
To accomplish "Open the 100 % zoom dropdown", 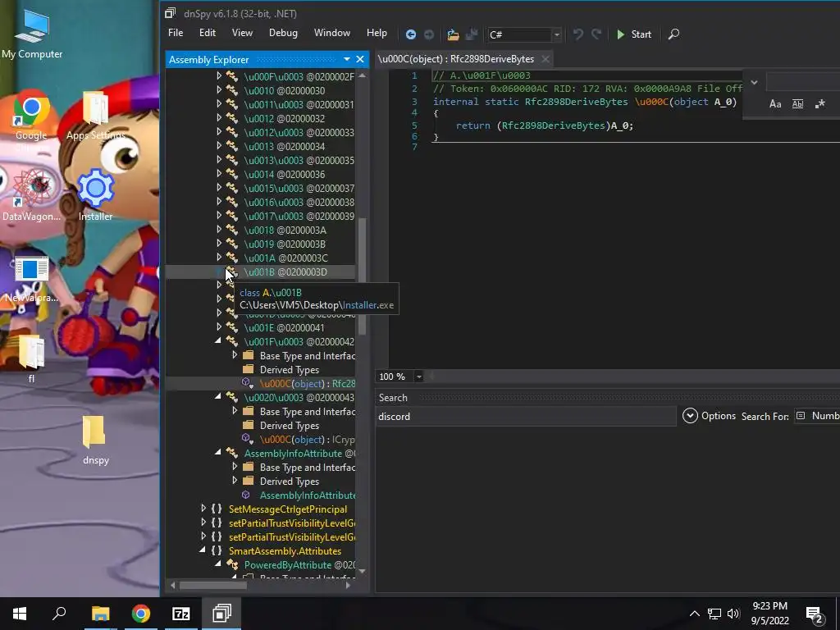I will (x=419, y=377).
